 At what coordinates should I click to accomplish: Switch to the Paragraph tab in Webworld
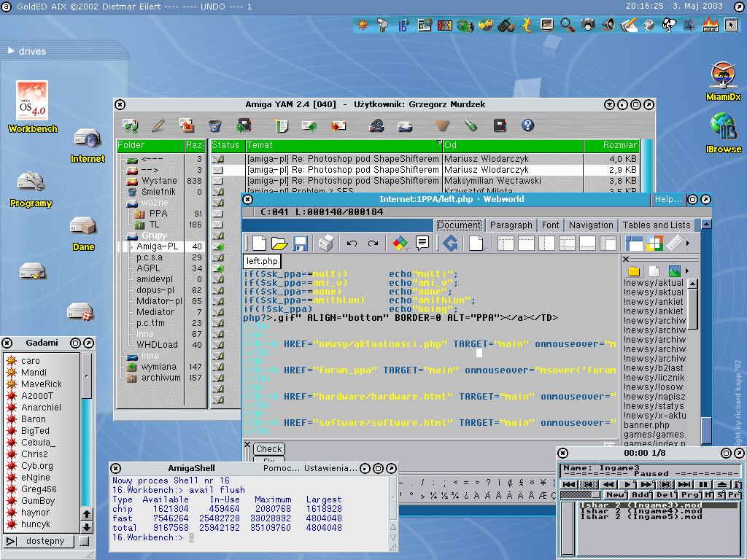point(511,225)
